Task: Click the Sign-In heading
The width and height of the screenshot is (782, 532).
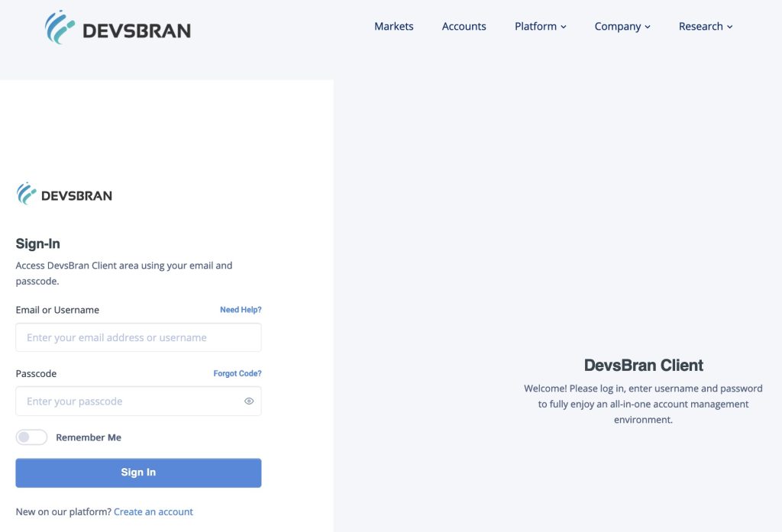Action: [38, 243]
